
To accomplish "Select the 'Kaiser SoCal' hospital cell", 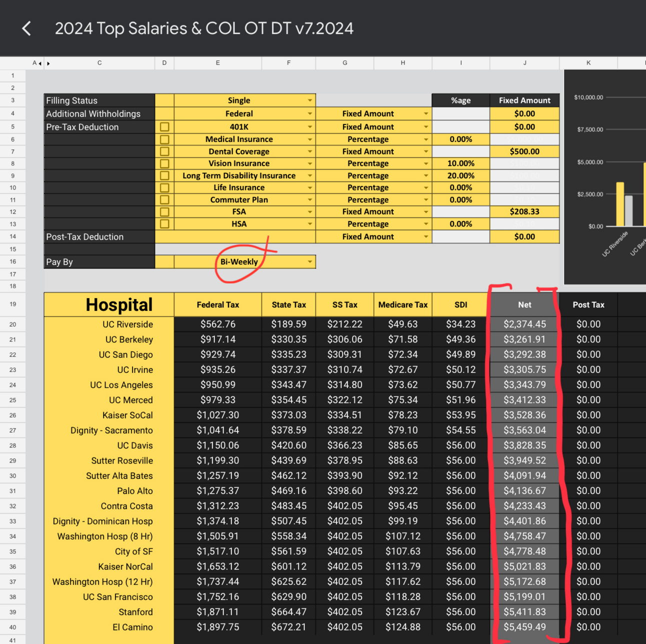I will (109, 415).
